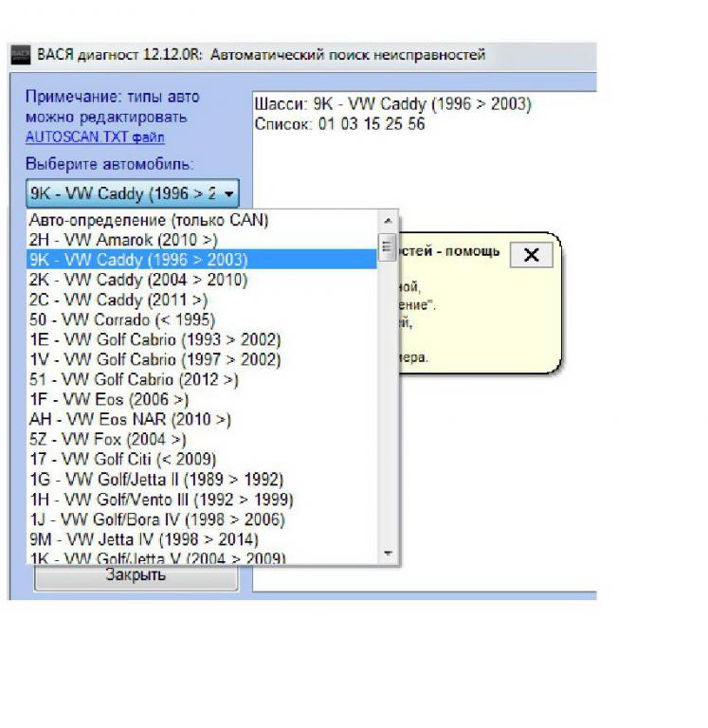Choose 1J - VW Golf/Bora IV (1998 > 2006)
The image size is (708, 728).
pos(202,520)
